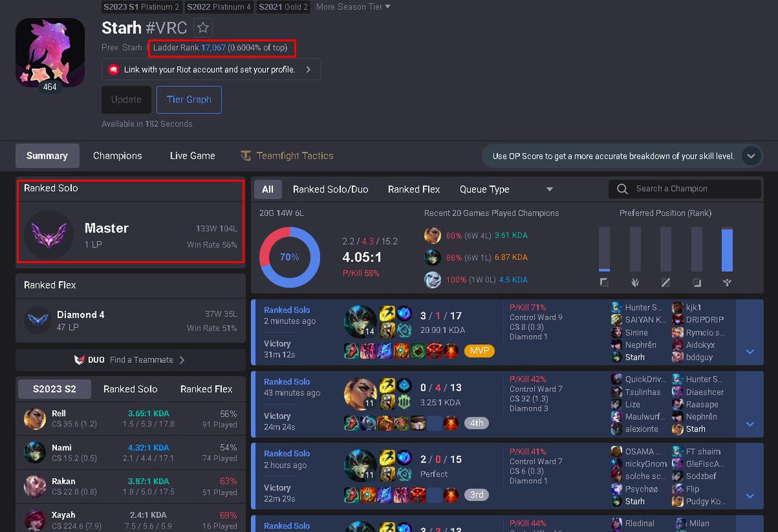Click the champion portrait in the 2/0/15 match
The image size is (778, 532).
[360, 465]
